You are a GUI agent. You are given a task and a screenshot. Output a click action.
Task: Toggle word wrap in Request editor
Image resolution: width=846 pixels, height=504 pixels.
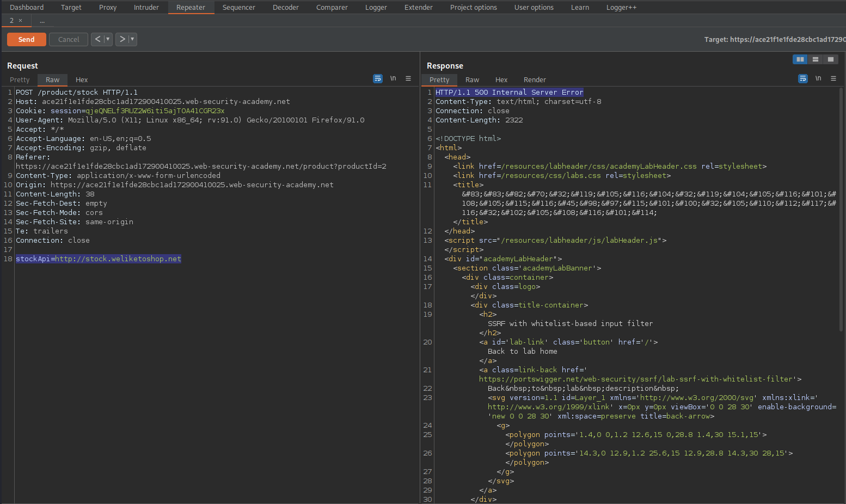tap(378, 79)
